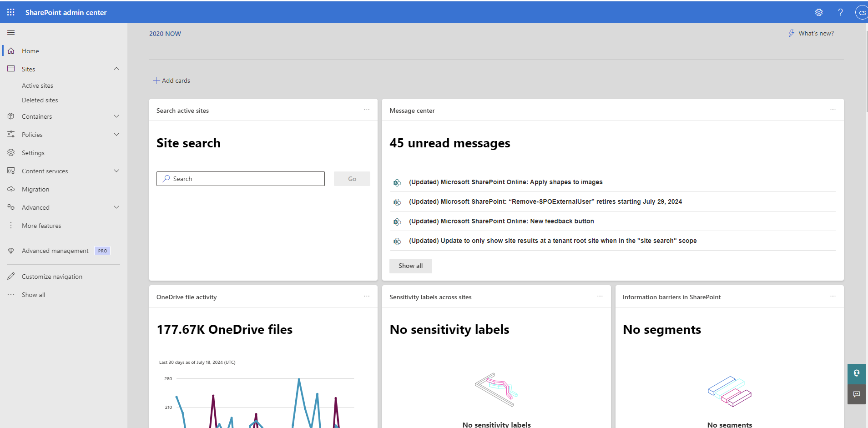Click the floating feedback chat button
The height and width of the screenshot is (428, 868).
(857, 394)
